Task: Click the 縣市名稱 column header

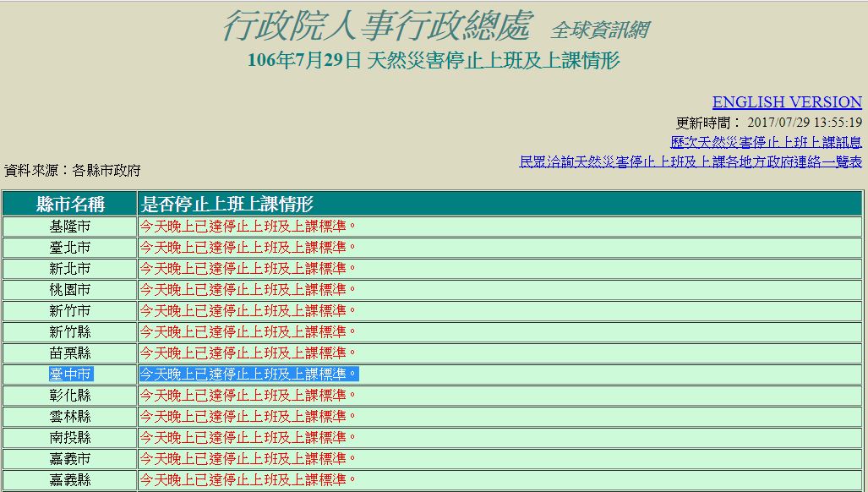Action: 70,205
